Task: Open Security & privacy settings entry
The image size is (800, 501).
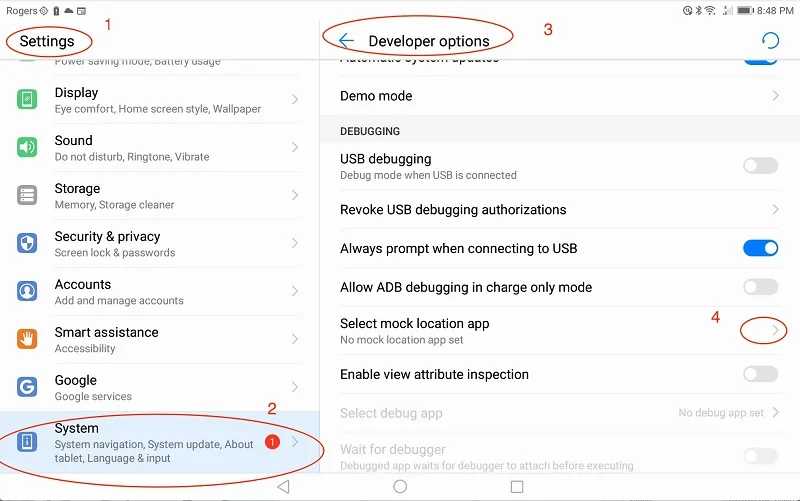Action: point(160,243)
